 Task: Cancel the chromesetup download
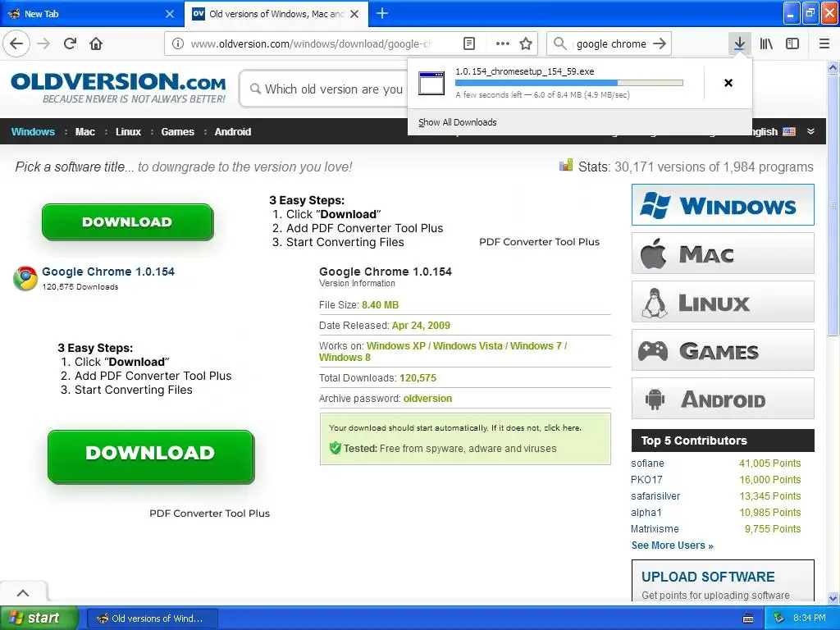click(728, 83)
